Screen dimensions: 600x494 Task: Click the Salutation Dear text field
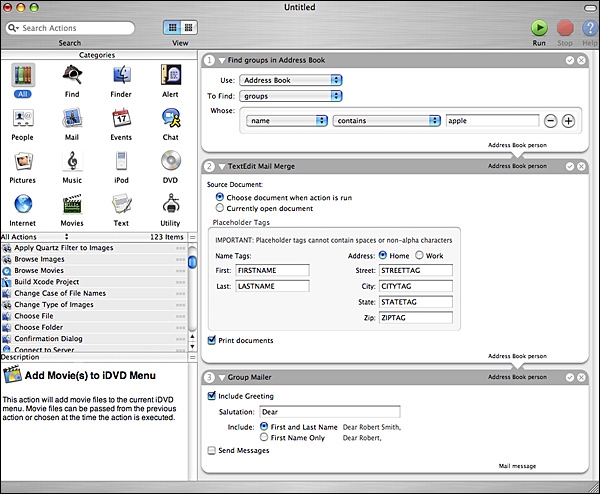coord(330,412)
